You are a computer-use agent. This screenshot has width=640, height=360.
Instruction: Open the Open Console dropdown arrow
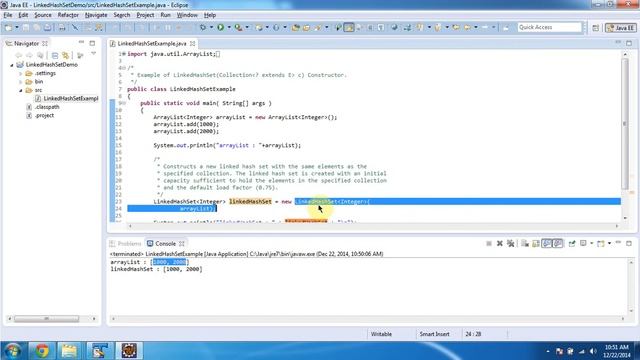pos(609,244)
